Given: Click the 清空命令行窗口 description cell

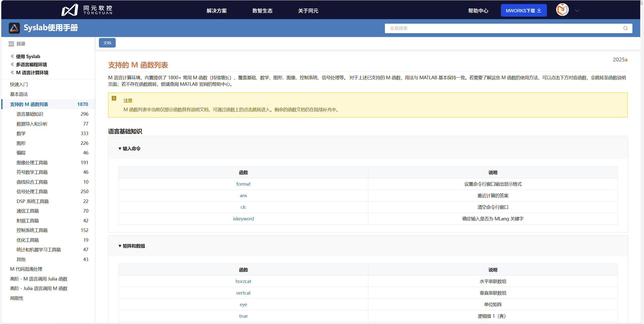Looking at the screenshot, I should coord(493,207).
